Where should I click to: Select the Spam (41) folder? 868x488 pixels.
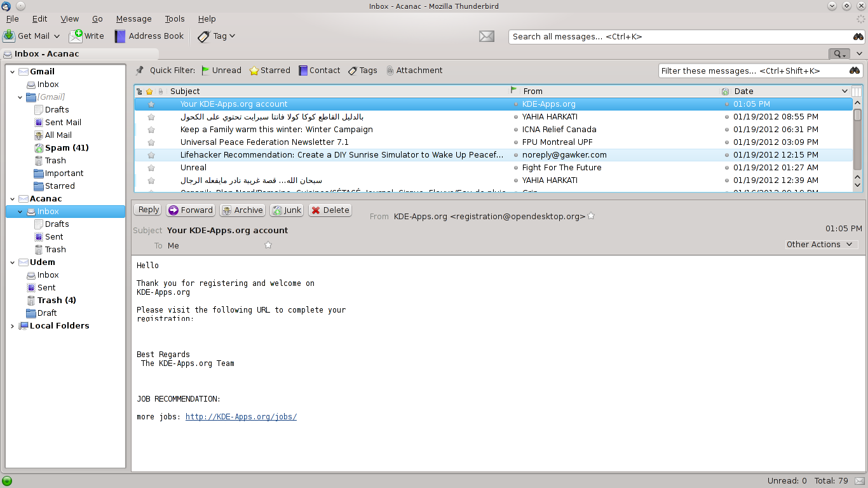(67, 148)
